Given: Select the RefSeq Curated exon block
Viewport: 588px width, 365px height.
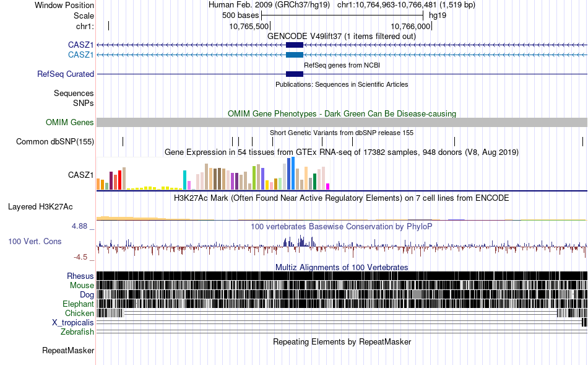Looking at the screenshot, I should (x=295, y=74).
